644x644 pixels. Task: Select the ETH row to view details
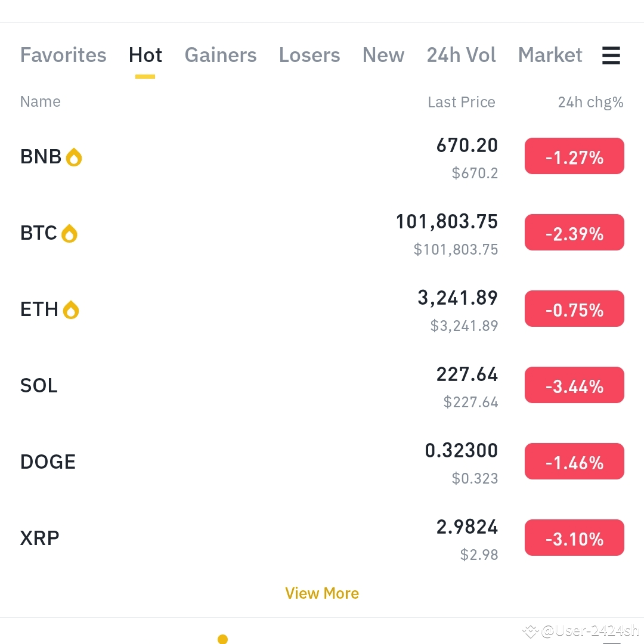pos(239,309)
